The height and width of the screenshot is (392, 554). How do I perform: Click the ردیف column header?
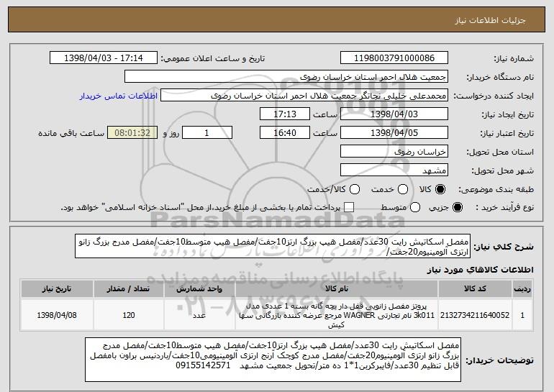(522, 289)
